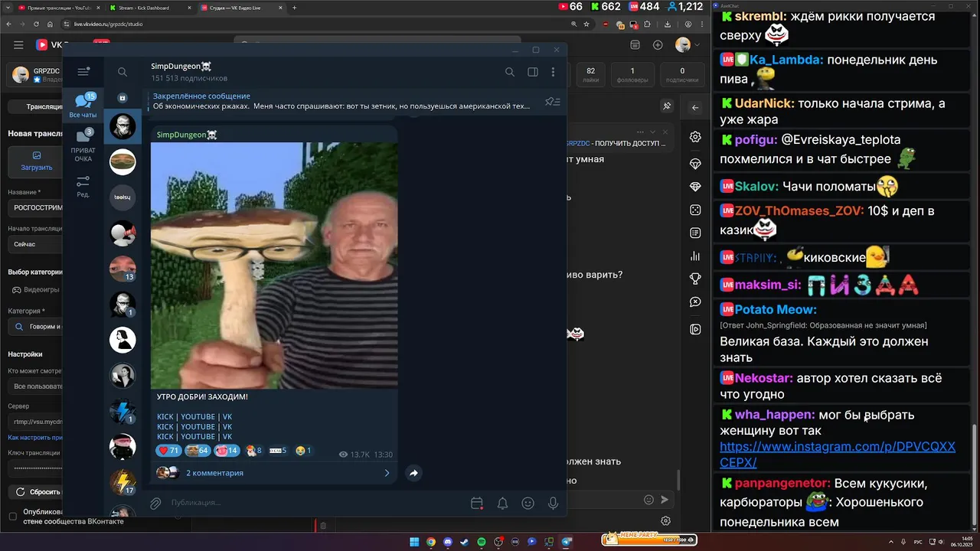Open the 'Как настроить' help link
Screen dimensions: 980x551
[35, 438]
